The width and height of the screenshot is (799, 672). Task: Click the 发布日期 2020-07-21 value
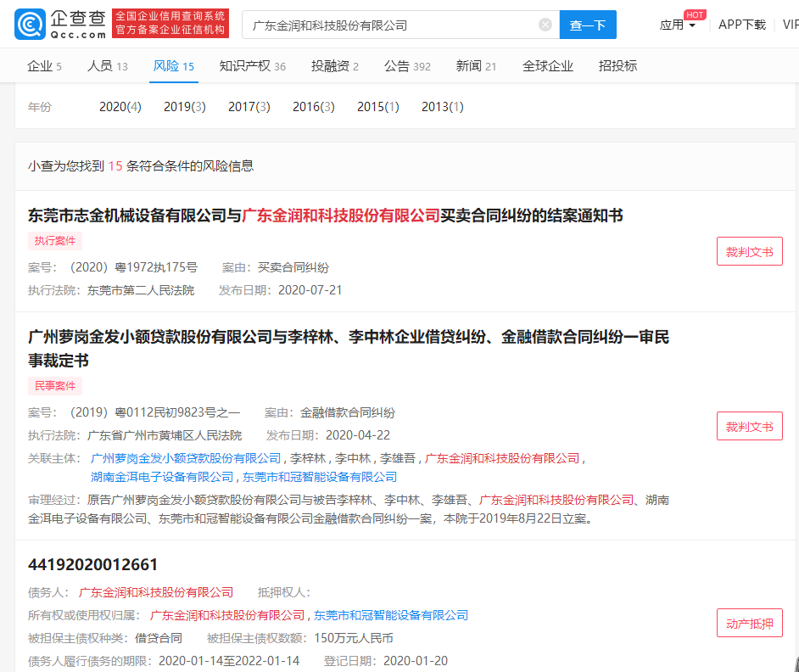[x=310, y=290]
